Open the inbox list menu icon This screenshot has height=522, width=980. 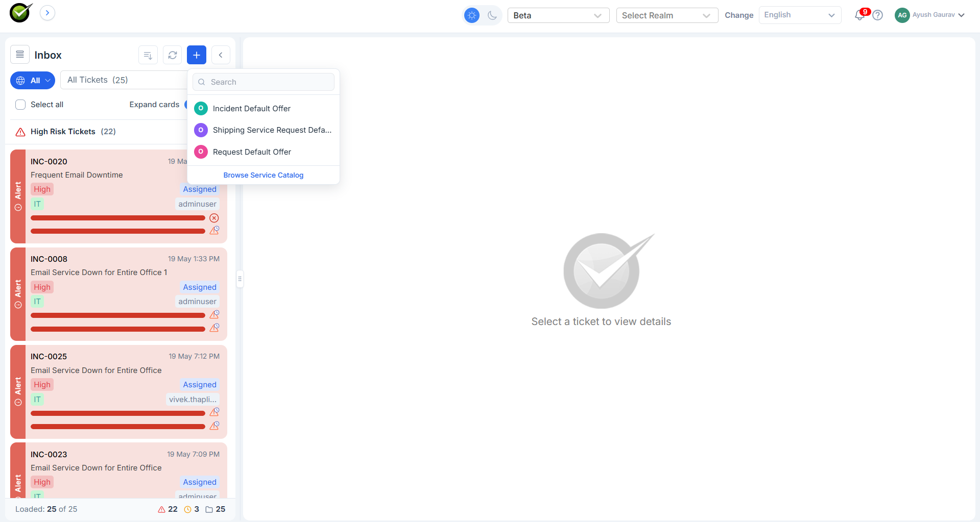tap(20, 55)
